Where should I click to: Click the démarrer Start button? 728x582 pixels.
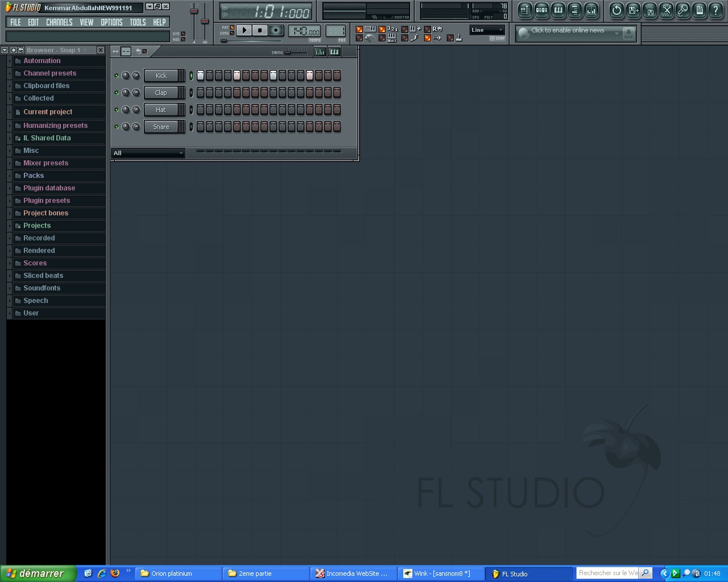coord(38,573)
